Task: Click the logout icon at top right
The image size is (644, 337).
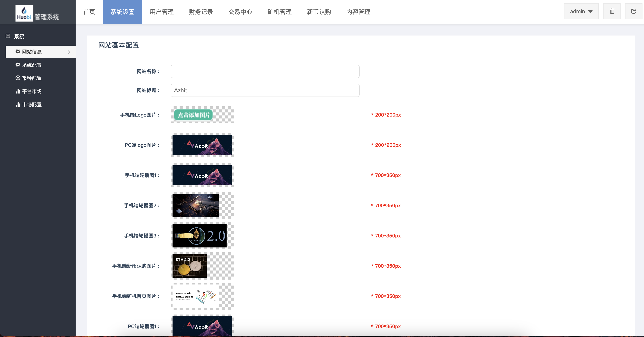Action: [x=633, y=11]
